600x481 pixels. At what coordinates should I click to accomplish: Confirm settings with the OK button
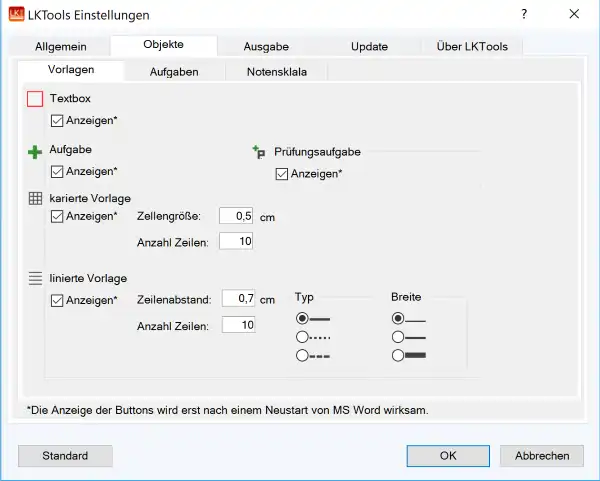pos(448,456)
